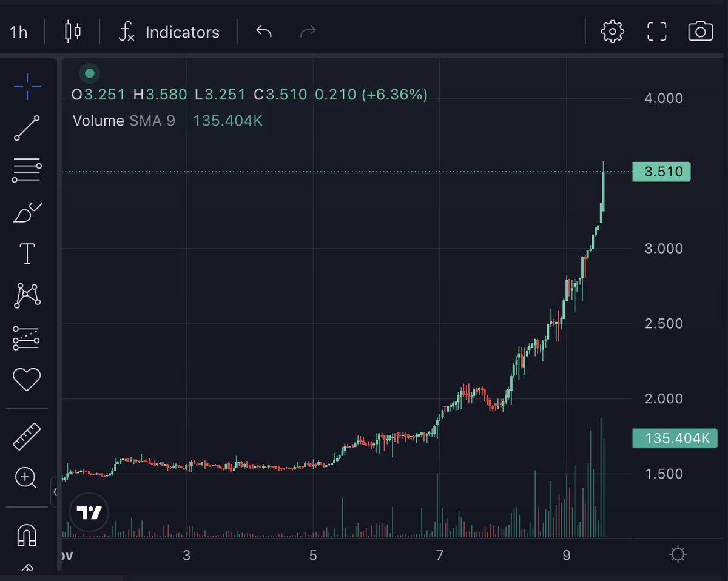Viewport: 728px width, 581px height.
Task: Open the forecasting and measurement tools
Action: click(27, 338)
